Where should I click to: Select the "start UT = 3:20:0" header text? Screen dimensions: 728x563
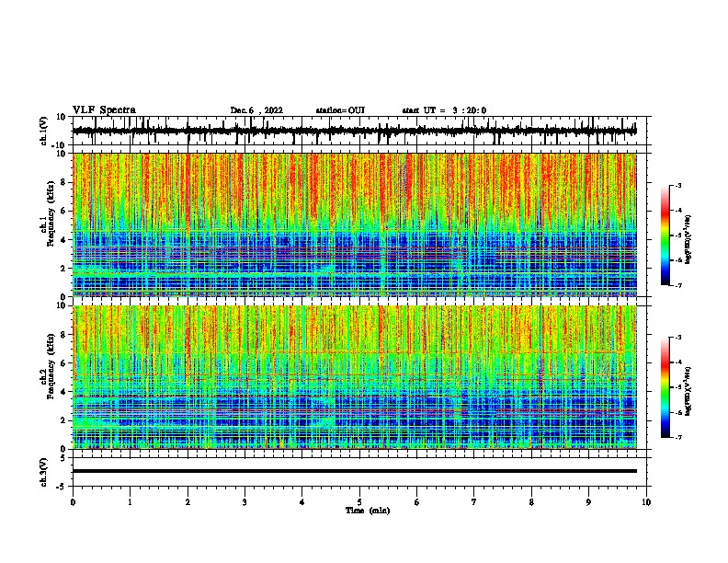(444, 110)
